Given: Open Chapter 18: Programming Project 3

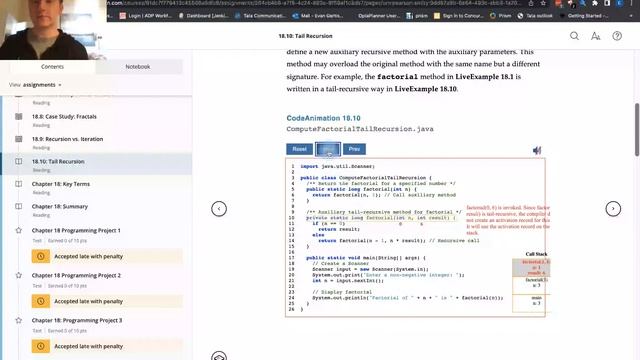Looking at the screenshot, I should [77, 320].
